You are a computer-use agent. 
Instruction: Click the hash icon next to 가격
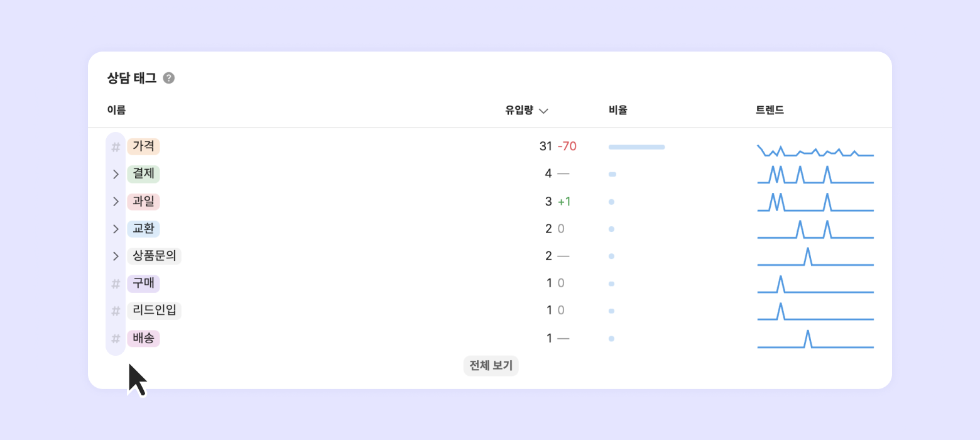116,147
